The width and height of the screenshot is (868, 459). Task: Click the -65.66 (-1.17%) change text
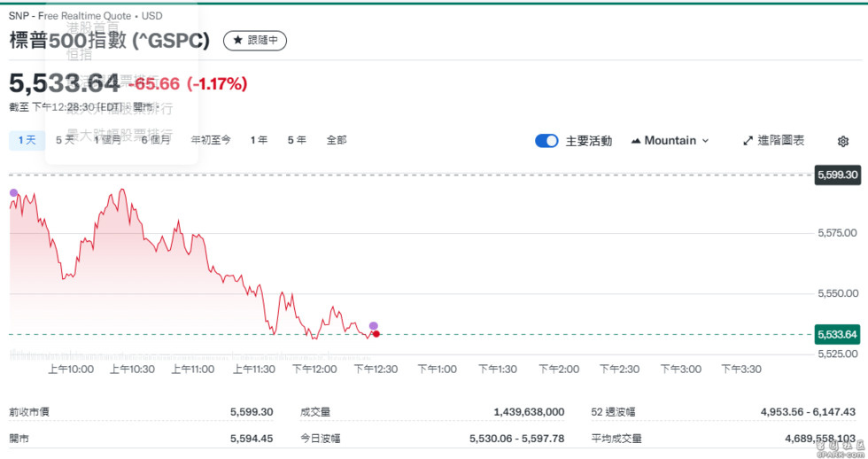click(188, 83)
